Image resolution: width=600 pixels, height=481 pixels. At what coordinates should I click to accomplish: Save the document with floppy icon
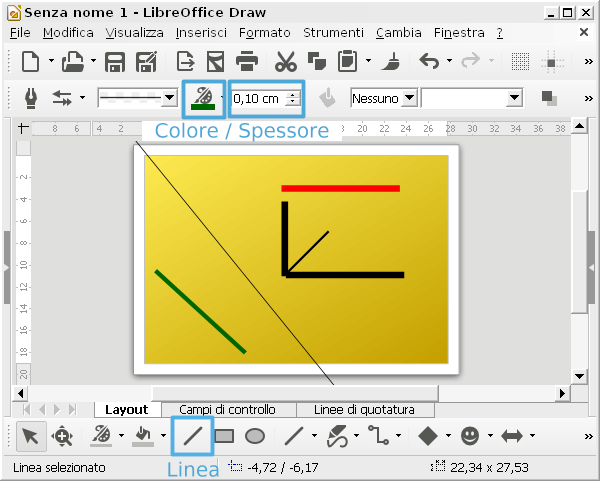click(115, 62)
